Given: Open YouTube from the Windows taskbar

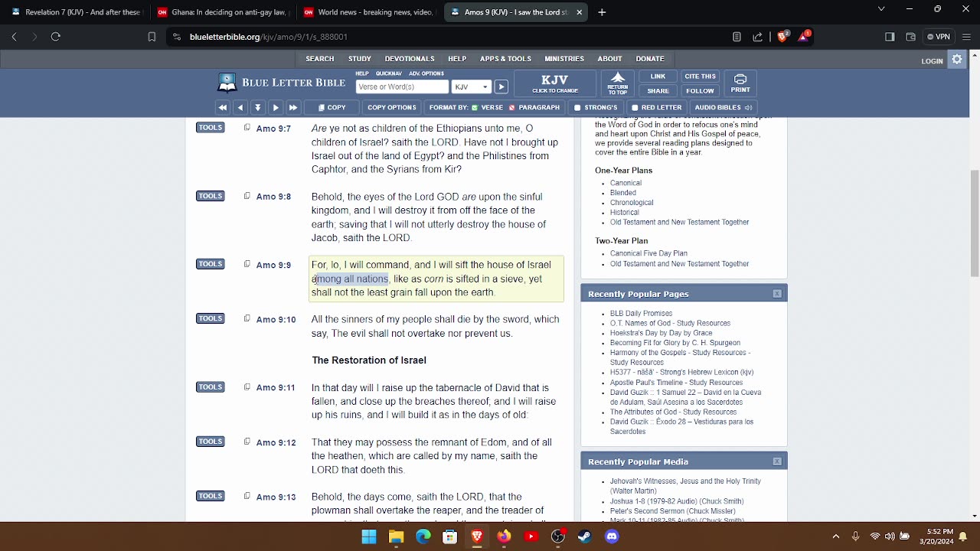Looking at the screenshot, I should tap(531, 536).
